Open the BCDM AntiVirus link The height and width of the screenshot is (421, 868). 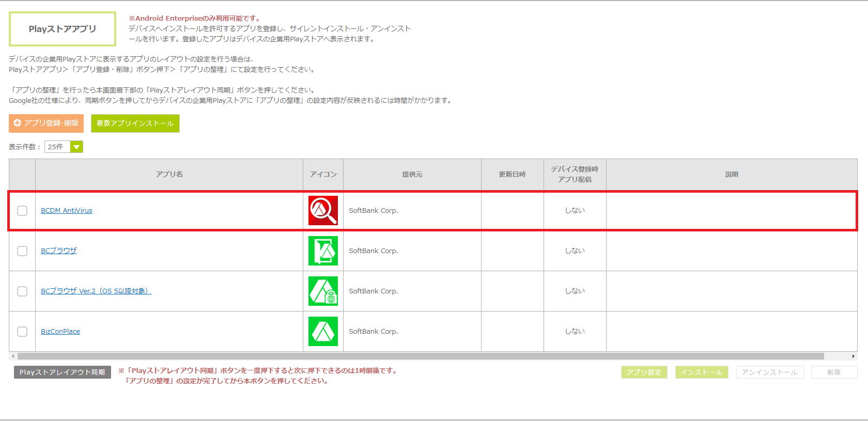pos(67,211)
